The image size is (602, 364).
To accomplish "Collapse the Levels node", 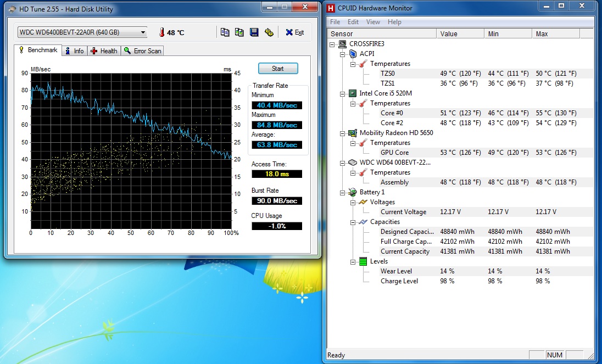I will click(353, 262).
